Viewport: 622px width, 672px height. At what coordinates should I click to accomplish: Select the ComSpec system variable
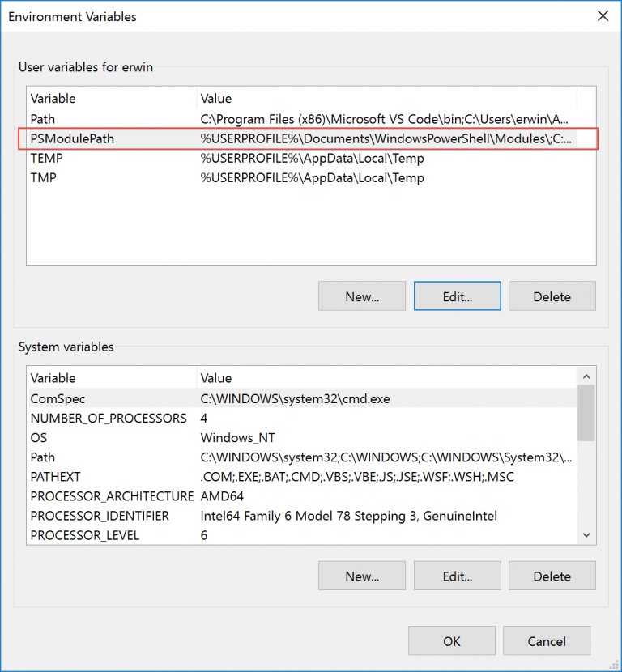121,398
